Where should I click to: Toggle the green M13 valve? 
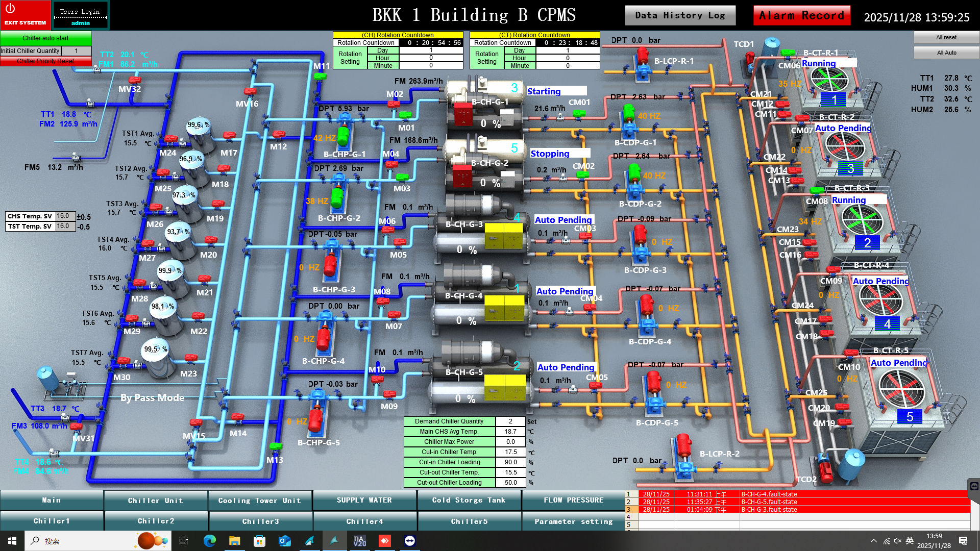(x=276, y=446)
